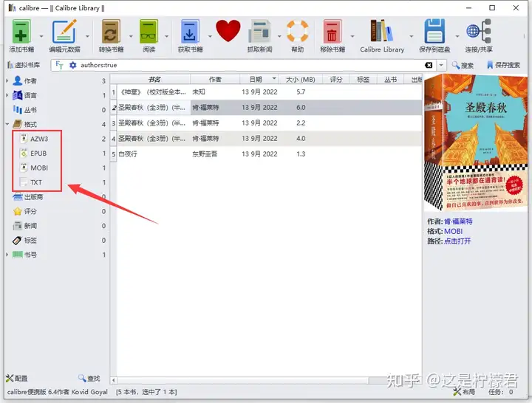Screen dimensions: 532x403
Task: Sort by the Author (作者) column header
Action: 215,79
